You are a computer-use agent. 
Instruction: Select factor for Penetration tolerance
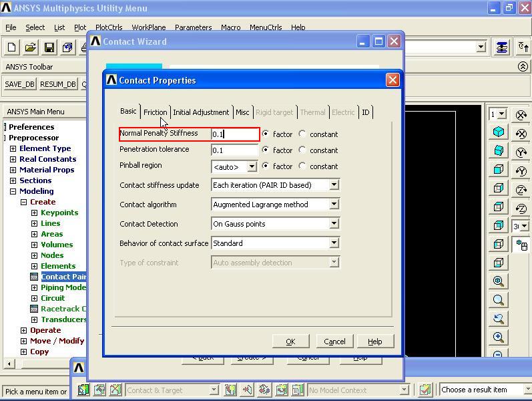(x=265, y=150)
